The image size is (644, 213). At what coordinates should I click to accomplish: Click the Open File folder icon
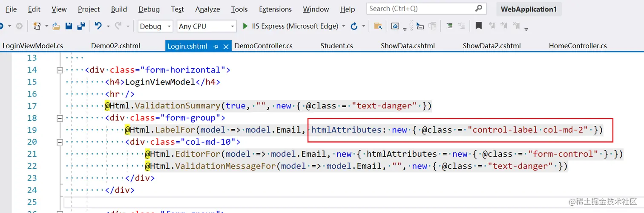[x=56, y=26]
